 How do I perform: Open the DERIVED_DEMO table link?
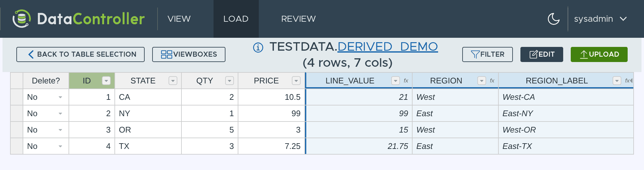pos(388,47)
